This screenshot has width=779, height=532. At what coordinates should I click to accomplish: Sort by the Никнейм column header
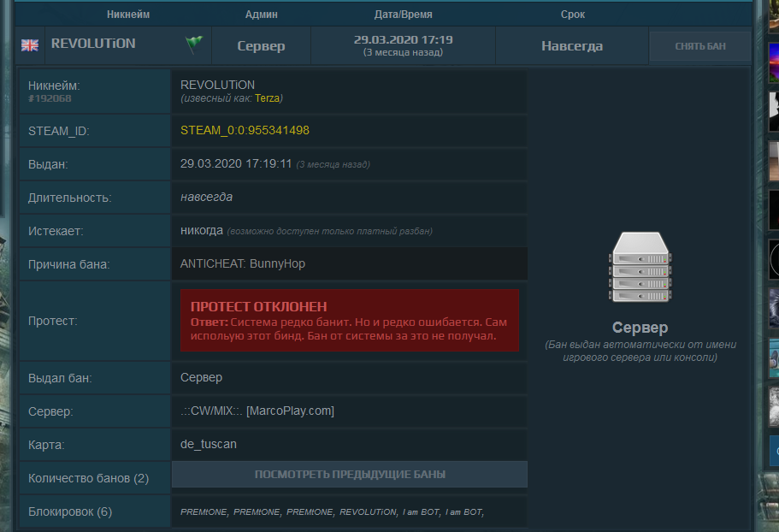[x=130, y=15]
